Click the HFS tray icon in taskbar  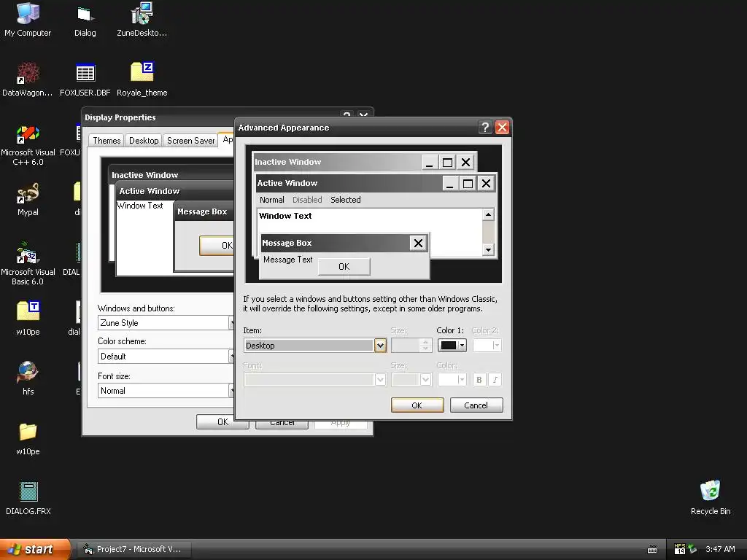pos(680,549)
